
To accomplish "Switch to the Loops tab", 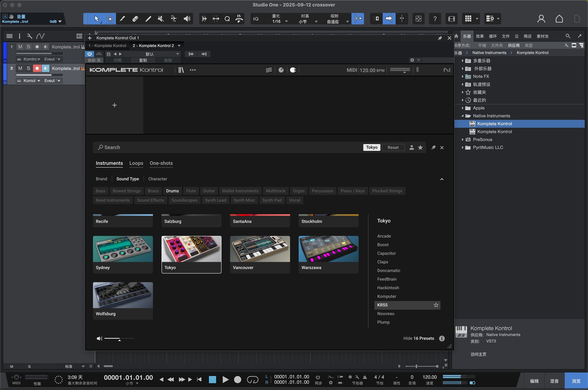I will click(x=136, y=163).
